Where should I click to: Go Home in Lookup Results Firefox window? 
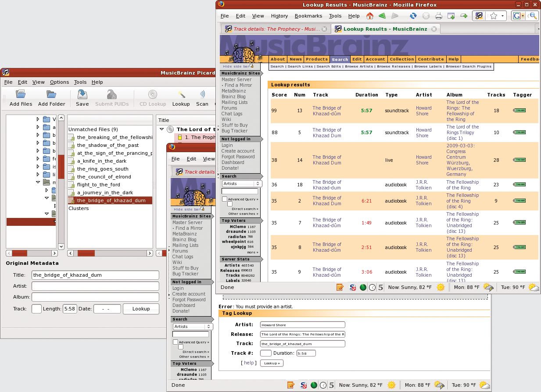[369, 16]
